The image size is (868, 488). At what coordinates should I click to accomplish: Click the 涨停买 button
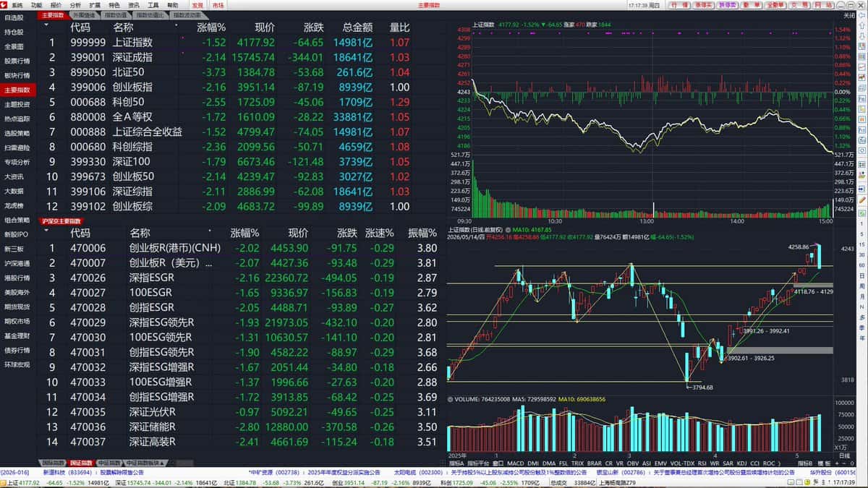704,4
